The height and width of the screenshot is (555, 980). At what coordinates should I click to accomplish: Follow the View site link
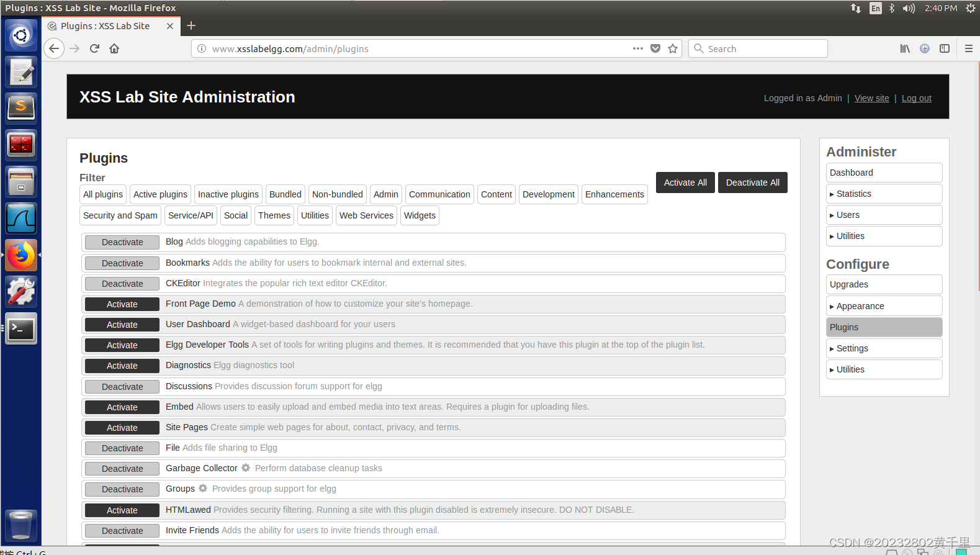pyautogui.click(x=872, y=98)
